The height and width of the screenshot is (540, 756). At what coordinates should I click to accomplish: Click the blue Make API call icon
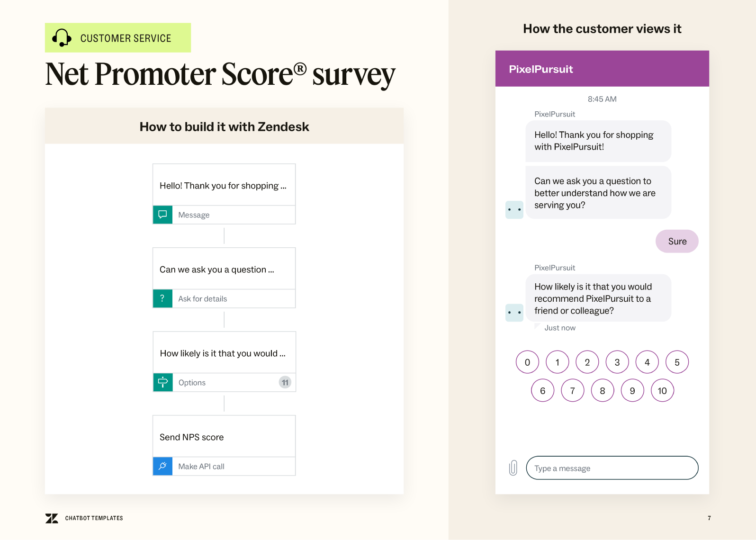[x=162, y=466]
